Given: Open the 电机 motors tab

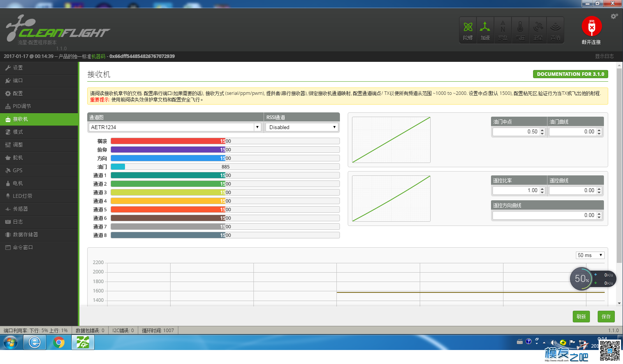Looking at the screenshot, I should coord(39,183).
